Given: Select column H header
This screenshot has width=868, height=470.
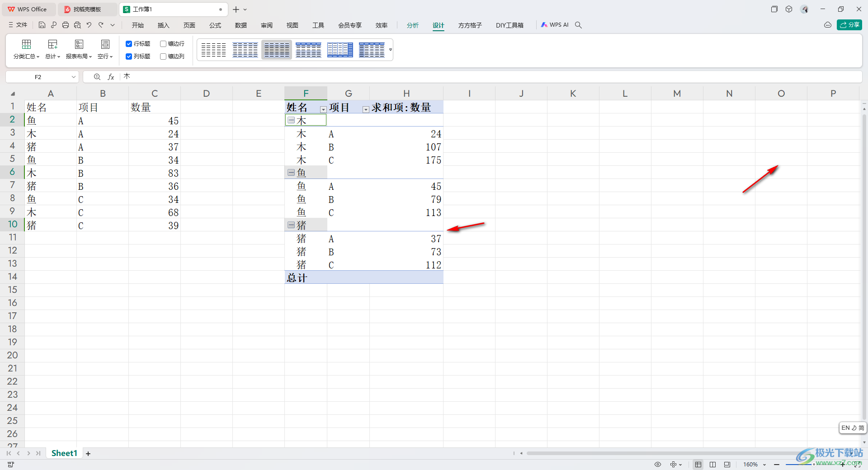Looking at the screenshot, I should [406, 94].
